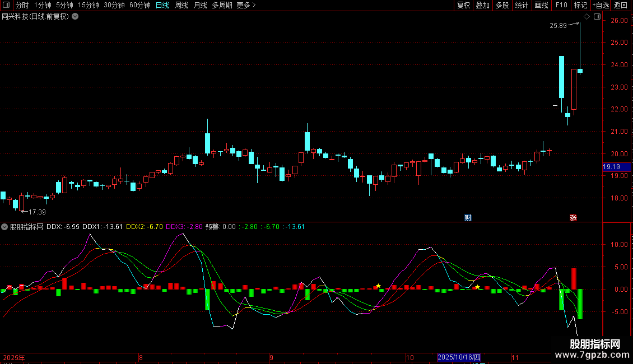This screenshot has width=633, height=364.
Task: Select the 月线 monthly chart tab
Action: tap(200, 5)
